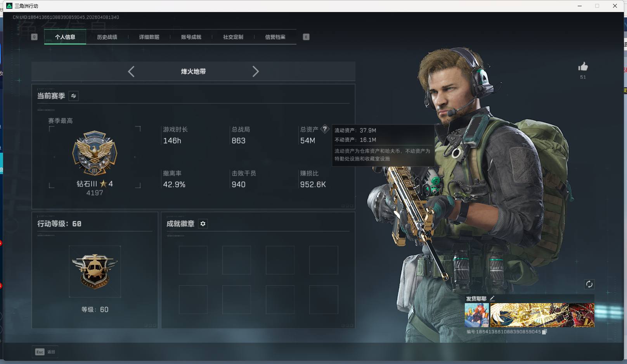Click left arrow to switch from 烽火地带
This screenshot has height=364, width=627.
click(x=131, y=71)
